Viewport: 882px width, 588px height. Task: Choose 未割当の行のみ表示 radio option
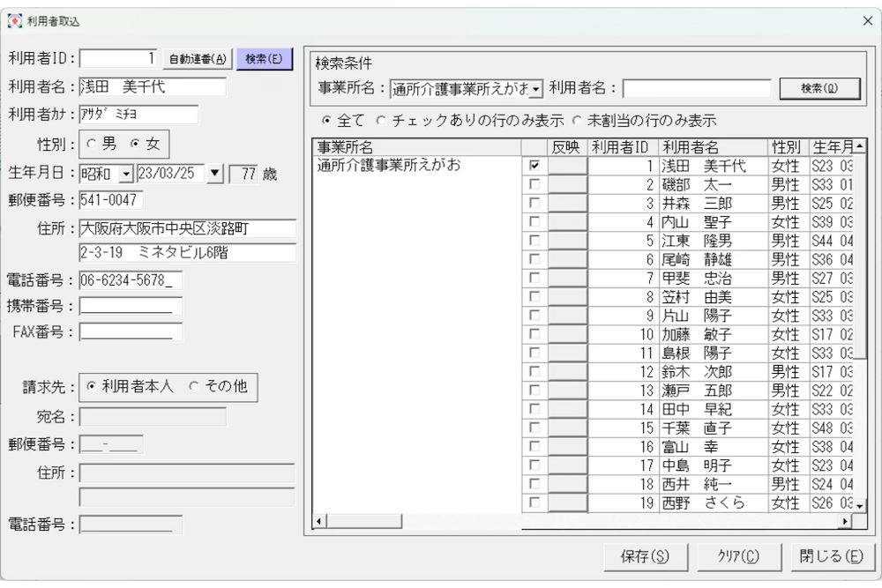(577, 120)
